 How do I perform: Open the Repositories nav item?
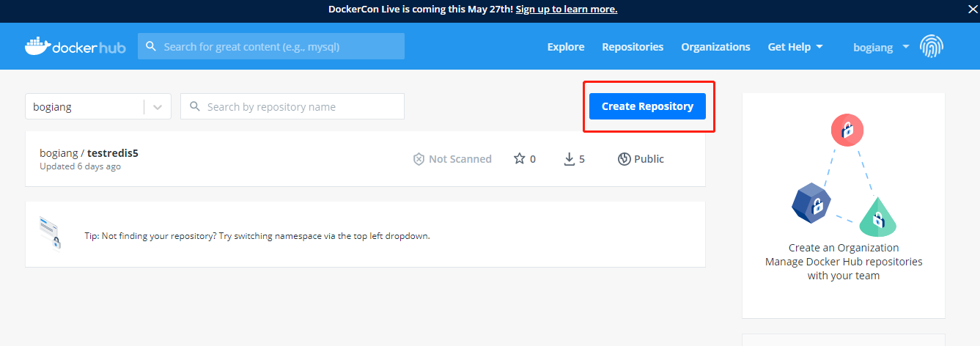coord(633,47)
